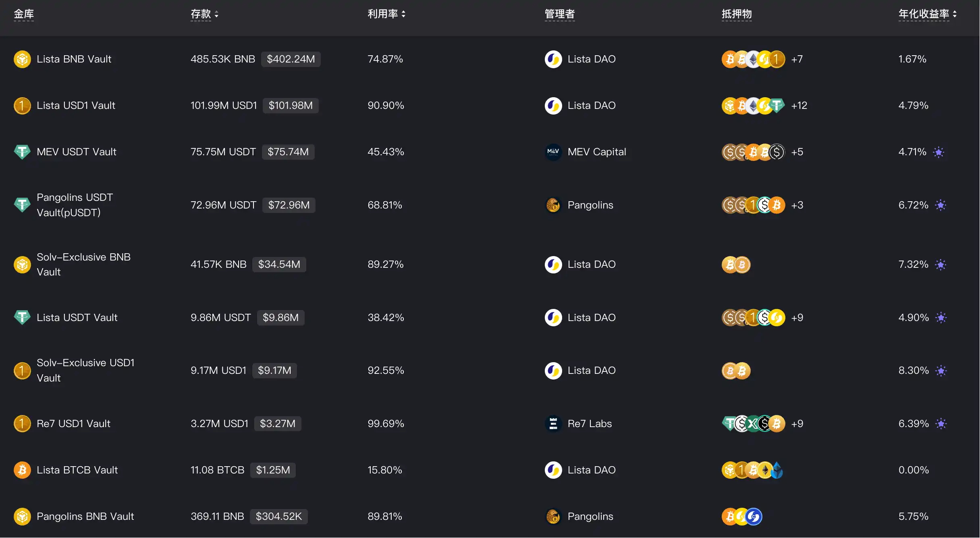The height and width of the screenshot is (538, 980).
Task: Click the MEV USDT Vault Tether icon
Action: coord(22,152)
